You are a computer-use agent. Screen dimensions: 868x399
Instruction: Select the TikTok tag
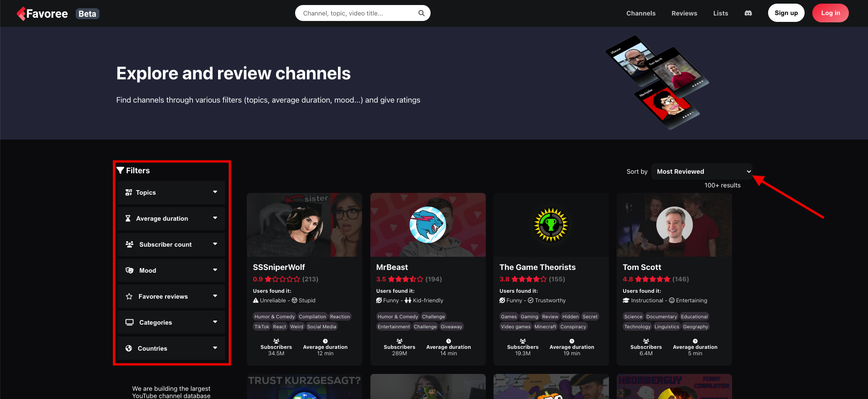pyautogui.click(x=262, y=326)
